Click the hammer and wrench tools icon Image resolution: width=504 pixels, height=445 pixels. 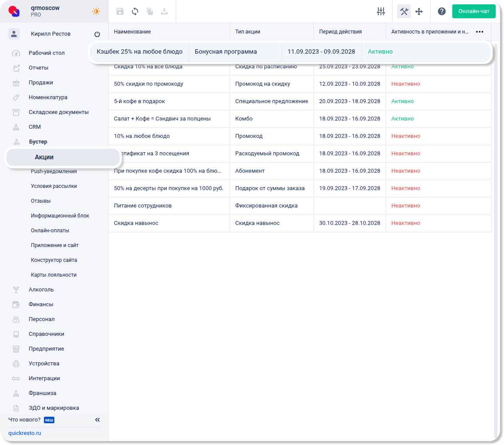(x=404, y=12)
